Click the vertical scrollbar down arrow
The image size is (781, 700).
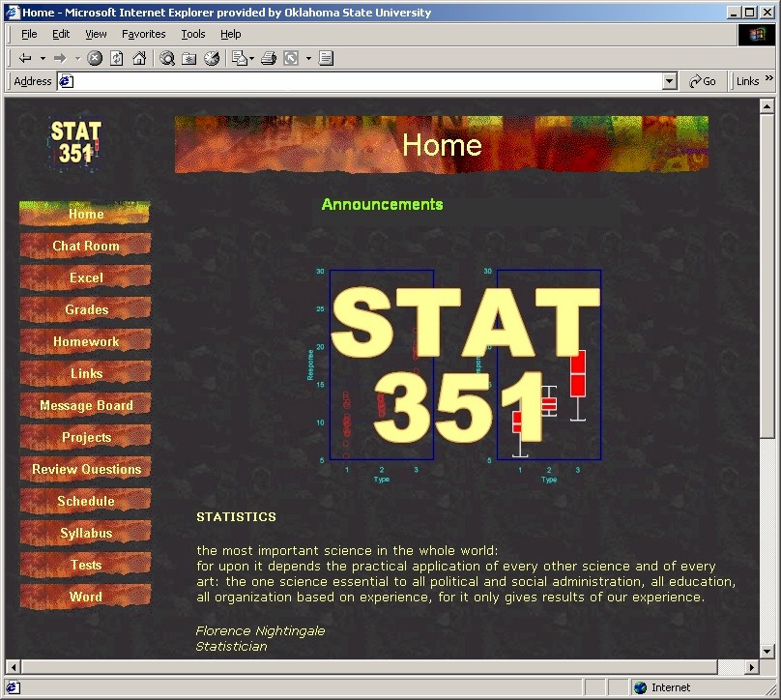tap(767, 651)
